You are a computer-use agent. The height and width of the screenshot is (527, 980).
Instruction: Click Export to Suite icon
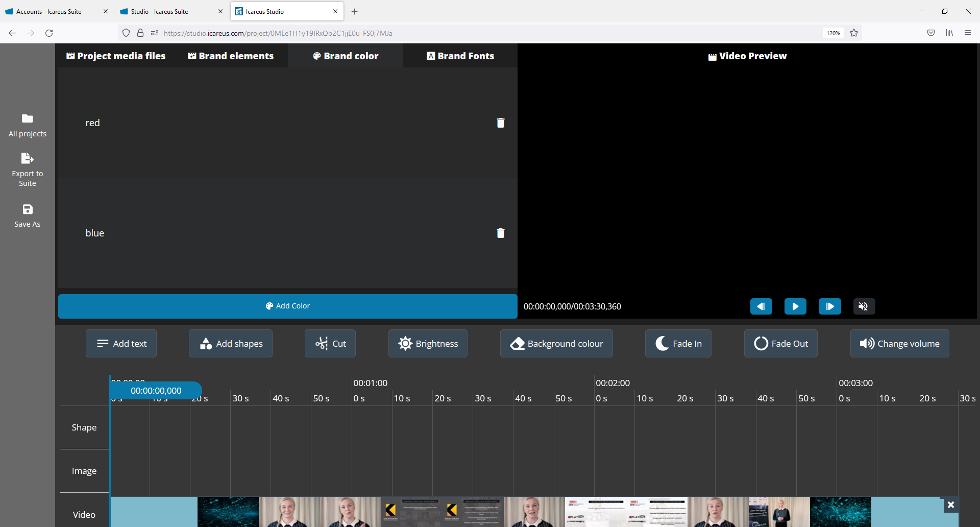click(x=28, y=159)
